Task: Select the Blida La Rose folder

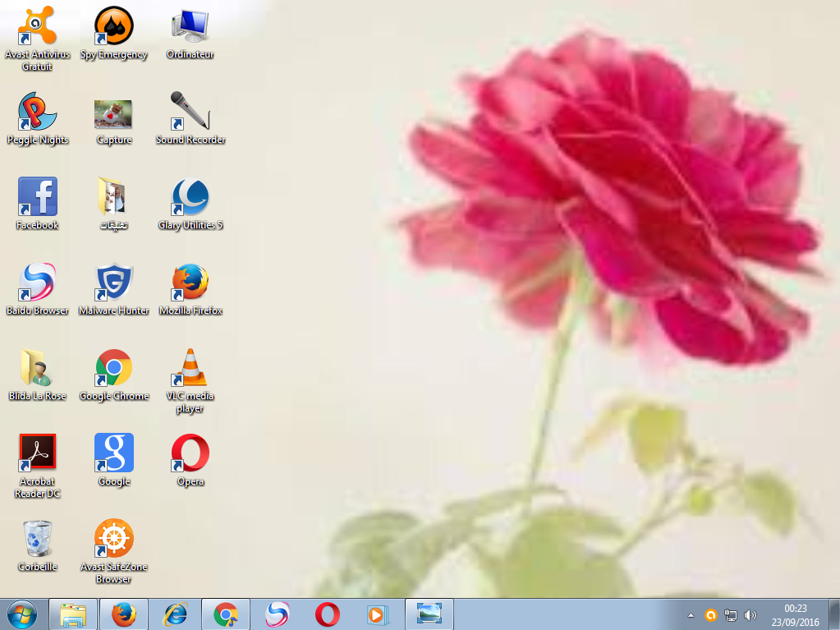Action: point(37,369)
